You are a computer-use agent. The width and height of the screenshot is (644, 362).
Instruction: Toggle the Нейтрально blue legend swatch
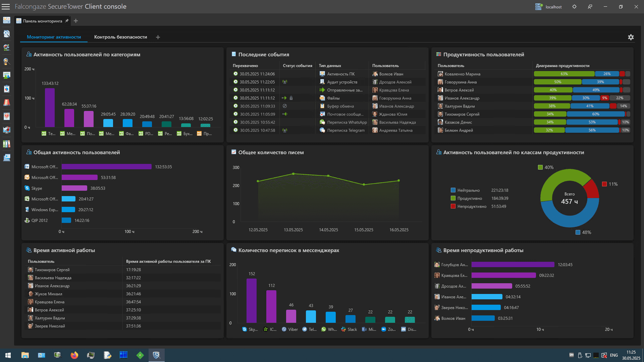coord(453,190)
